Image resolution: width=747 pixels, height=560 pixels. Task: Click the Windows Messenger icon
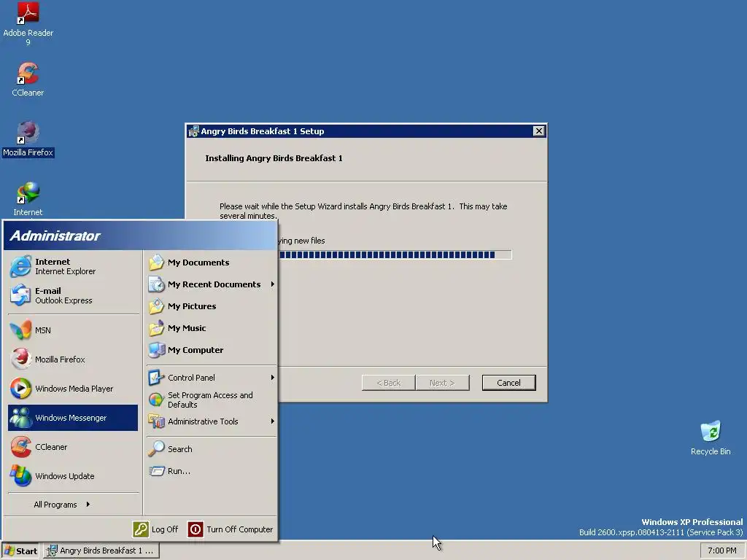[x=20, y=418]
